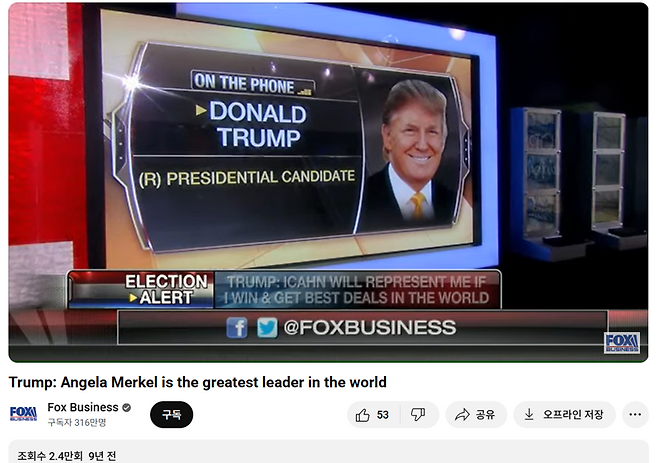This screenshot has height=463, width=658.
Task: Open the three-dot more actions menu
Action: click(635, 415)
